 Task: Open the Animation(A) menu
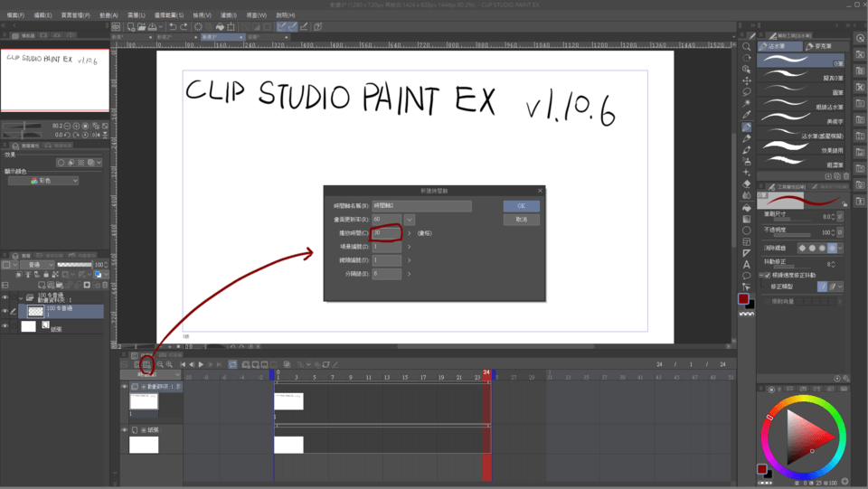(108, 15)
